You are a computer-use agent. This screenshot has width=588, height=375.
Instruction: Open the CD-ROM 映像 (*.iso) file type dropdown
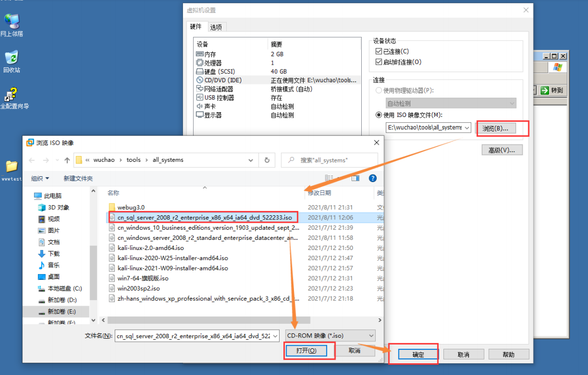(330, 335)
